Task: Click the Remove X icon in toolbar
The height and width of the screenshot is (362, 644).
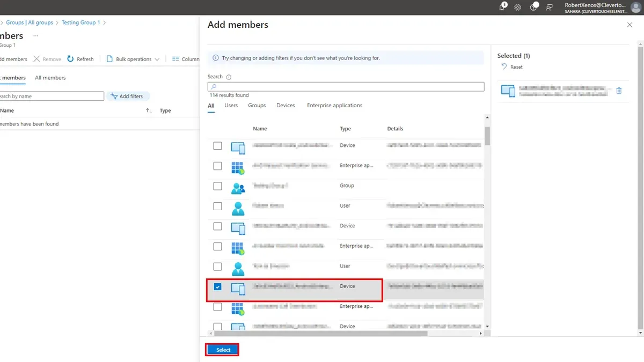Action: pos(36,59)
